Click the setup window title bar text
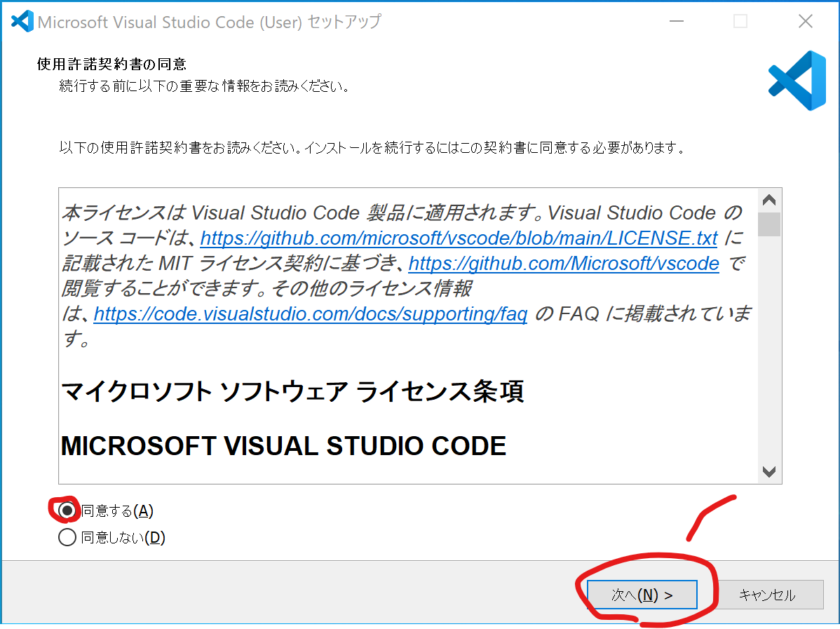Screen dimensions: 840x629 [209, 22]
